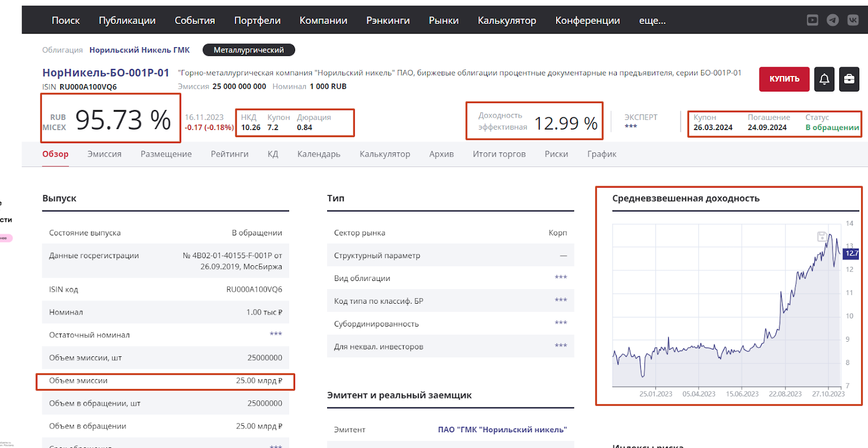Click the Облигация breadcrumb link
The image size is (868, 448).
point(62,50)
